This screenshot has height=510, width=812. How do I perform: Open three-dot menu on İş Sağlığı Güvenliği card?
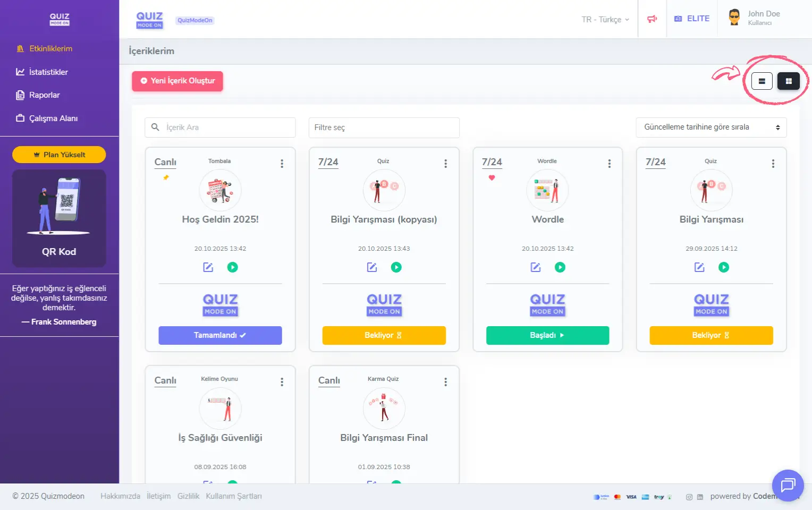(282, 382)
